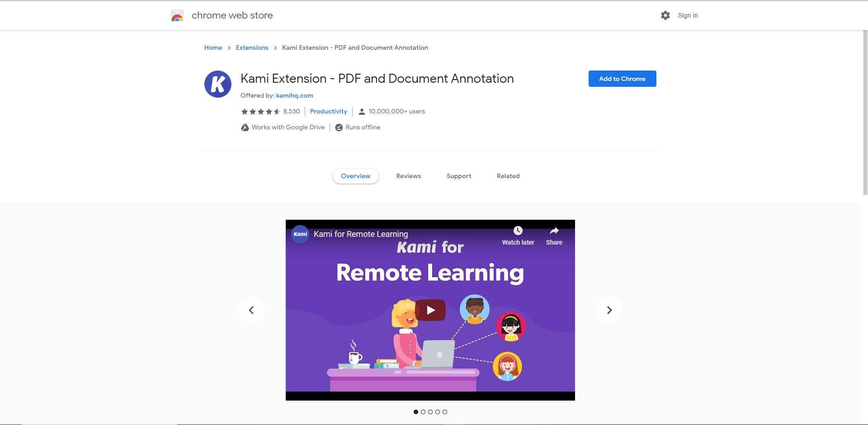Image resolution: width=868 pixels, height=425 pixels.
Task: Click the Add to Chrome button
Action: 622,79
